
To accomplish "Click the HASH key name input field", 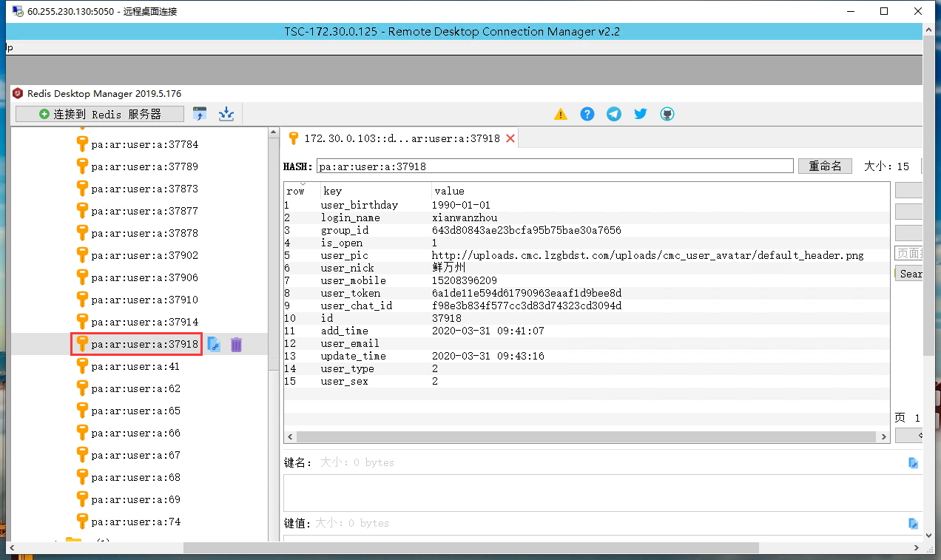I will 555,166.
